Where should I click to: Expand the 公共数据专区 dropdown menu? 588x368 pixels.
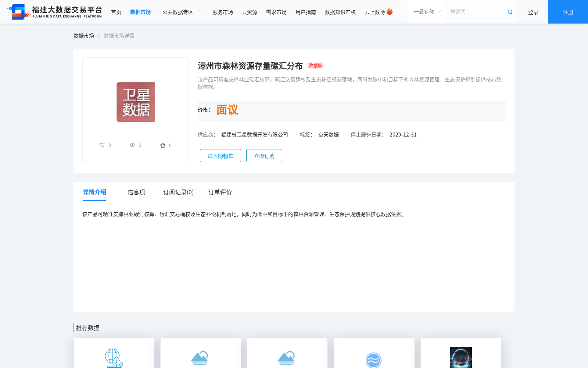182,12
